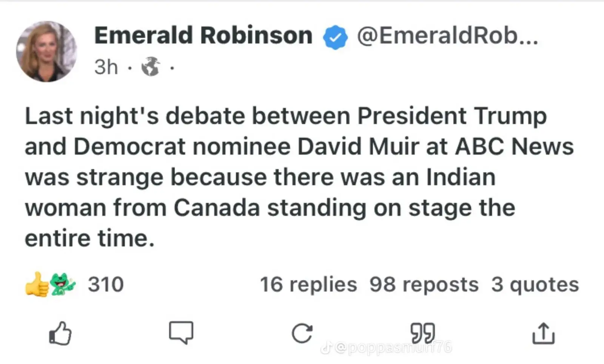Open the 3h timestamp link

click(106, 67)
